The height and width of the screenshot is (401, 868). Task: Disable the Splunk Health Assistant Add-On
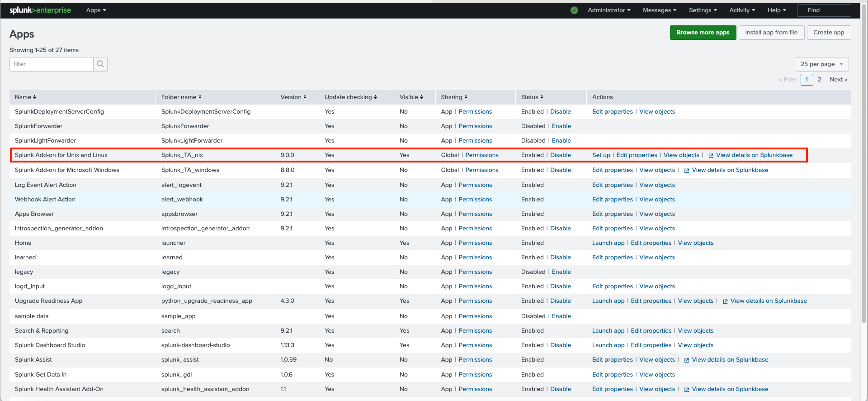tap(561, 389)
